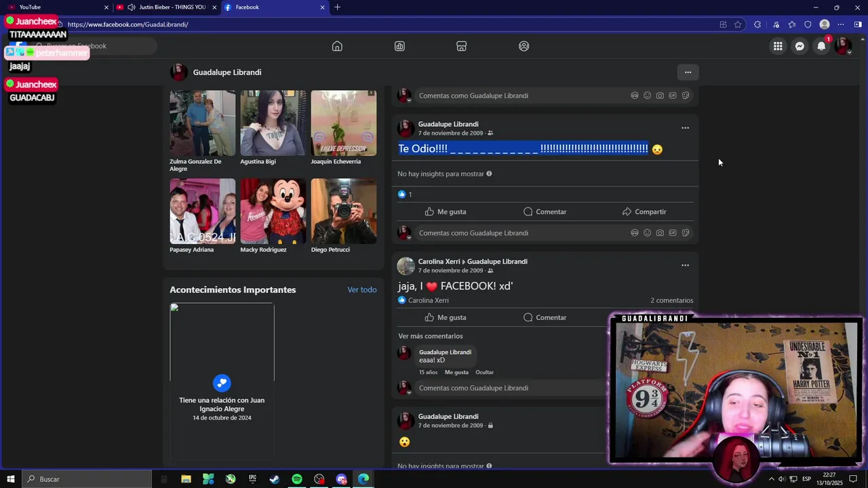
Task: Toggle the browser sidebar icon
Action: click(x=858, y=24)
